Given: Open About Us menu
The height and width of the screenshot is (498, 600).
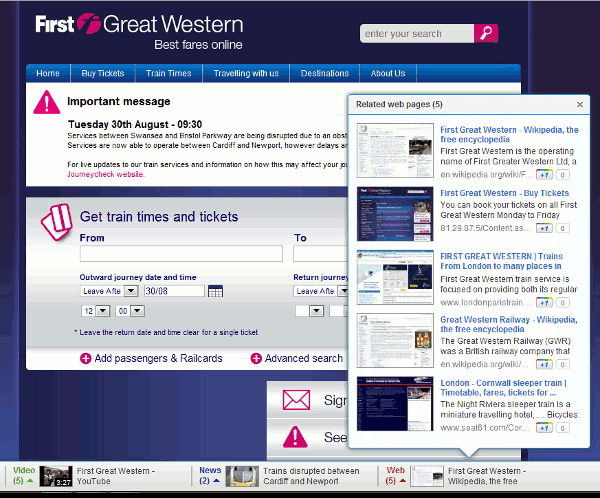Looking at the screenshot, I should 388,73.
